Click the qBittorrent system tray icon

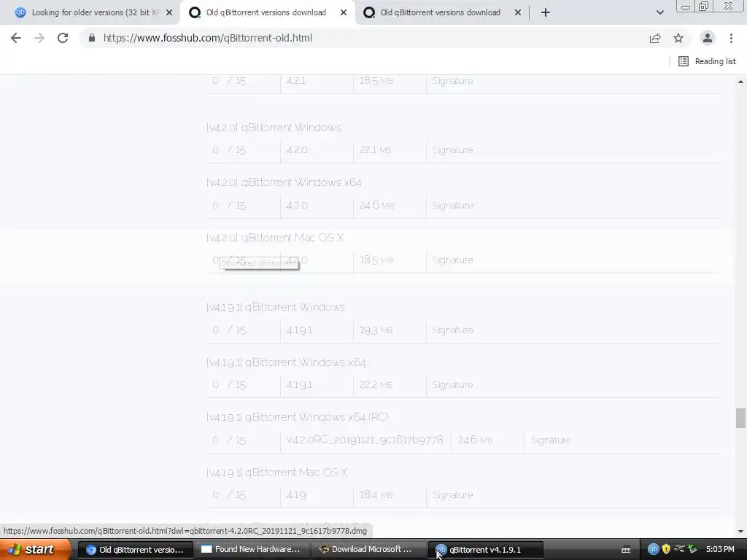[653, 549]
